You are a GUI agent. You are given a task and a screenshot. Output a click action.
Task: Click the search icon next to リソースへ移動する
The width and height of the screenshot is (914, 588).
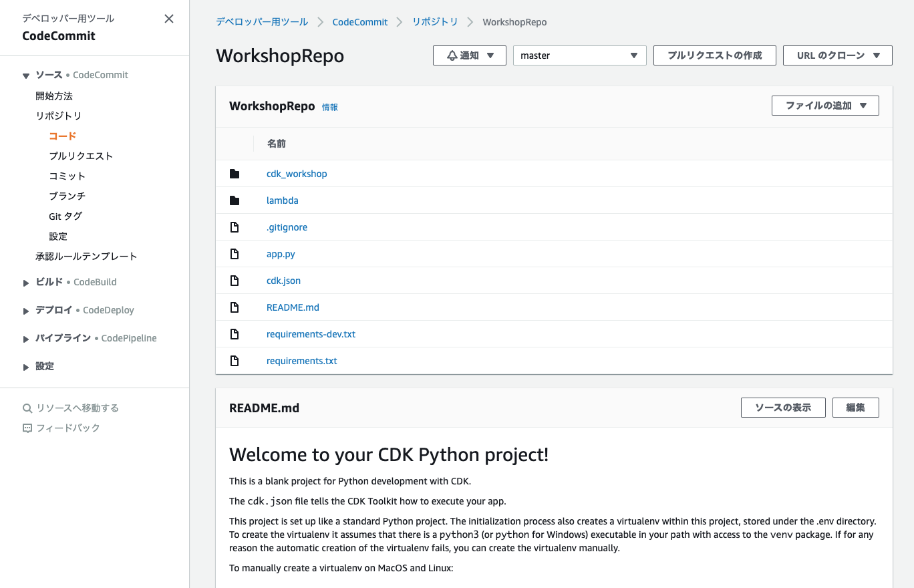[27, 408]
